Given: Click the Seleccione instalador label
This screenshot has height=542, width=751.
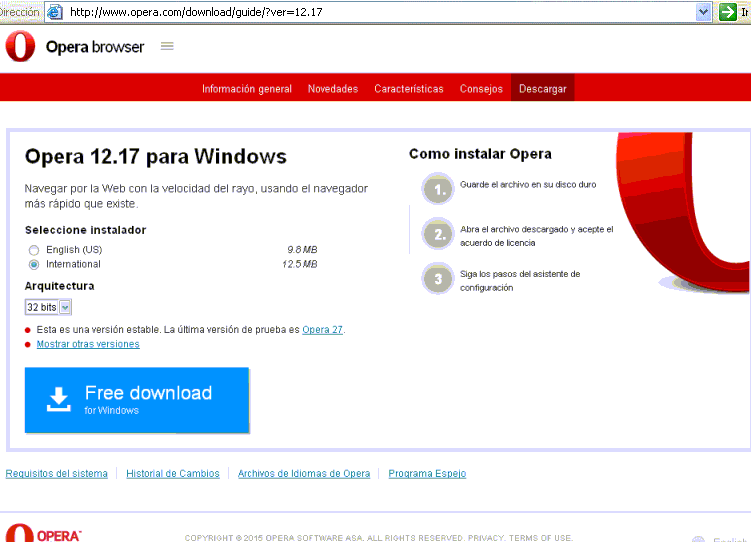Looking at the screenshot, I should coord(85,230).
